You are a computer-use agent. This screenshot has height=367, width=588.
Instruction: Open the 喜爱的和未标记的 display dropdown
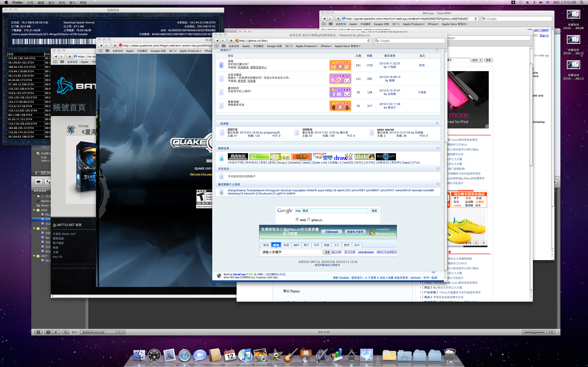(x=100, y=332)
